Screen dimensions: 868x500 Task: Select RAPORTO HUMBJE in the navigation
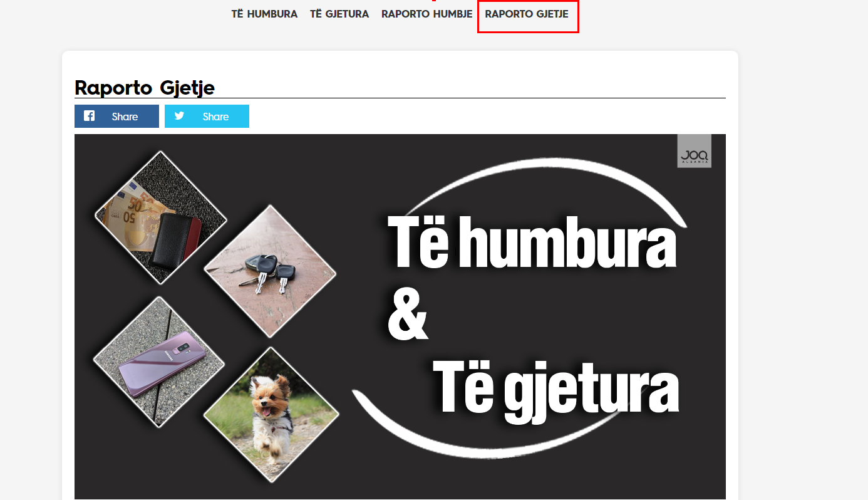pyautogui.click(x=426, y=14)
